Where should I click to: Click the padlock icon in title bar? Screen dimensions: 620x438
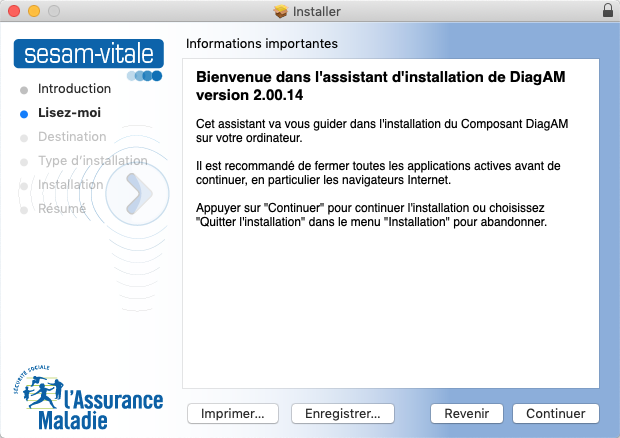pos(608,10)
